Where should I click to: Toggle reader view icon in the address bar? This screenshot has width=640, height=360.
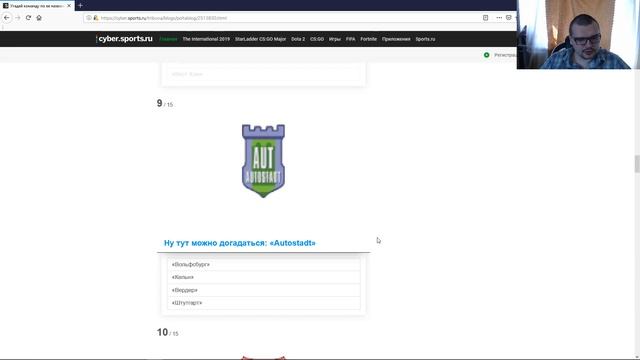point(485,18)
